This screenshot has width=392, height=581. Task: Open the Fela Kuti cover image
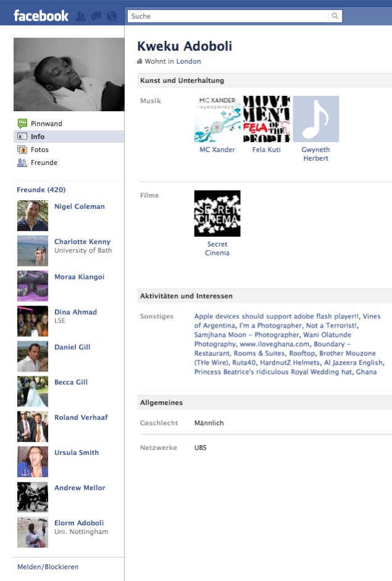point(267,119)
